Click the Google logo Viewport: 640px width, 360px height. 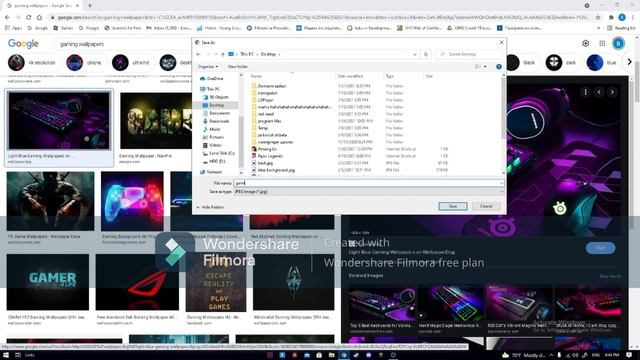tap(23, 44)
